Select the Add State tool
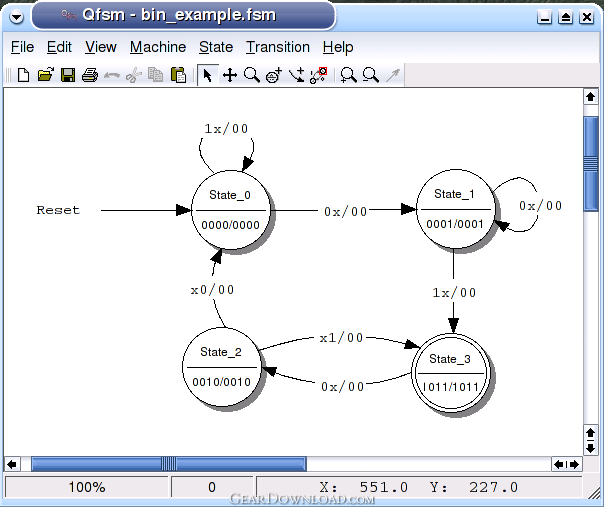 click(274, 75)
